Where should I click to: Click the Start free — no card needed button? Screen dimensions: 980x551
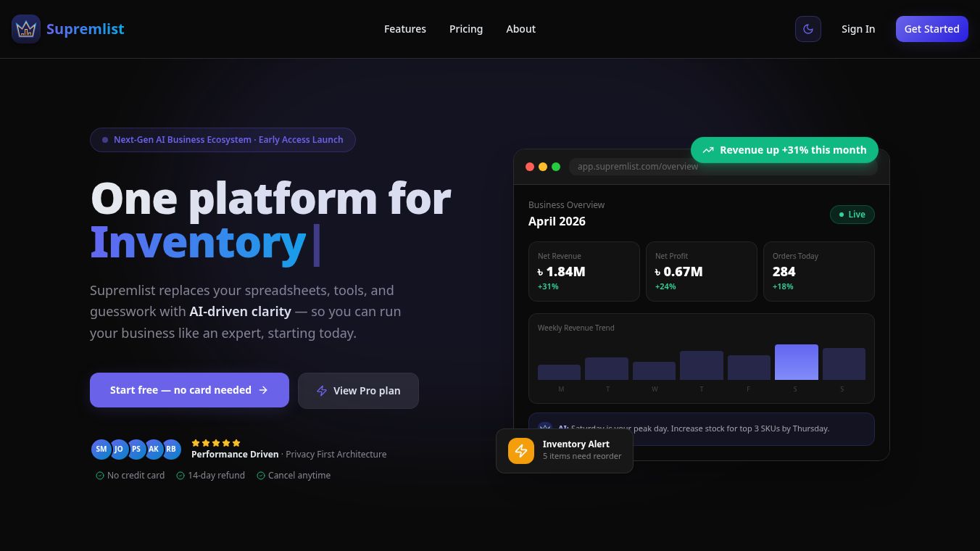[189, 390]
